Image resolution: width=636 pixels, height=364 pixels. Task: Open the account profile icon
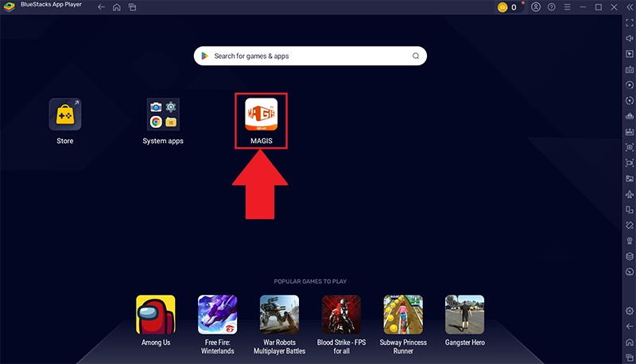(536, 7)
